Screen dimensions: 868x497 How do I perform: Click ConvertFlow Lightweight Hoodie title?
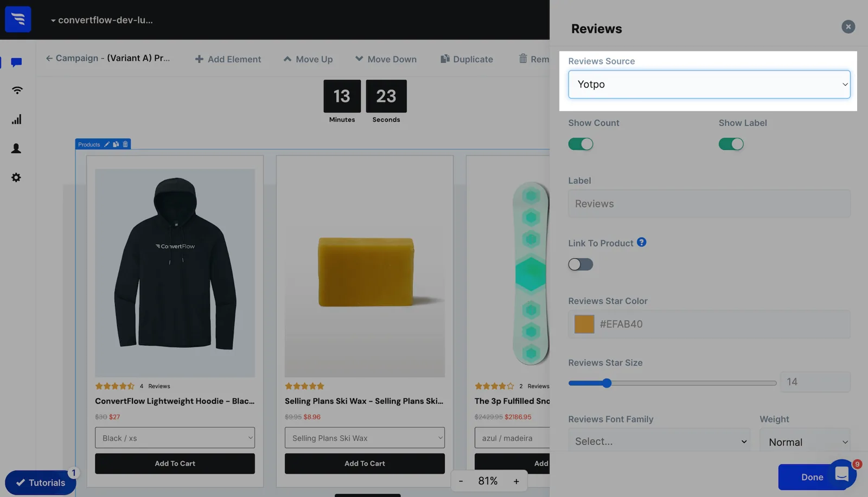point(175,401)
